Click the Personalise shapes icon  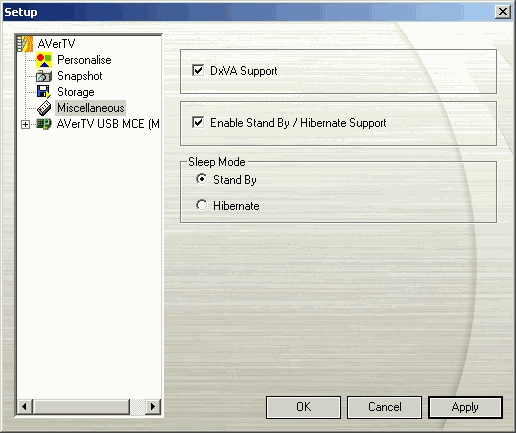(x=44, y=60)
